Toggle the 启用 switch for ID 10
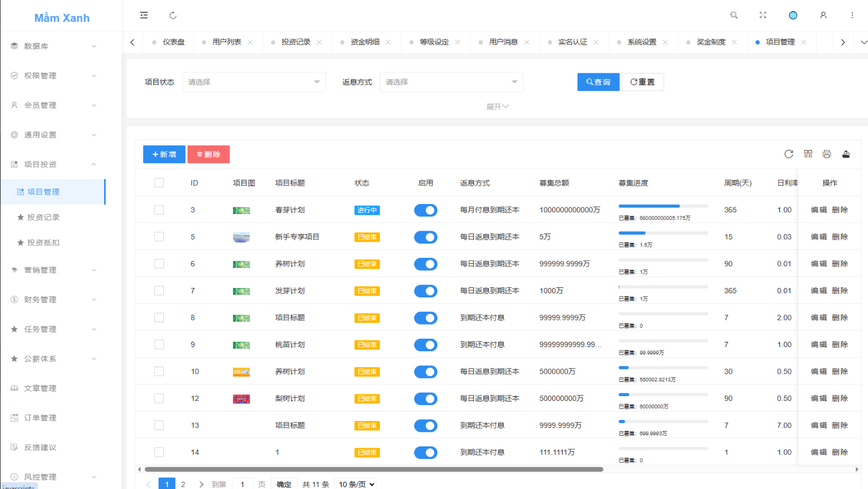 pyautogui.click(x=425, y=372)
